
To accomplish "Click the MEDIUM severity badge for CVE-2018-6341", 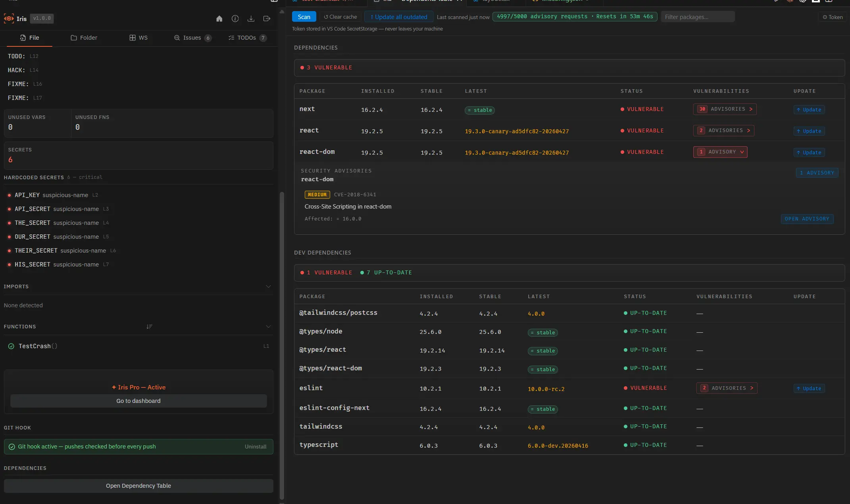I will [x=317, y=195].
